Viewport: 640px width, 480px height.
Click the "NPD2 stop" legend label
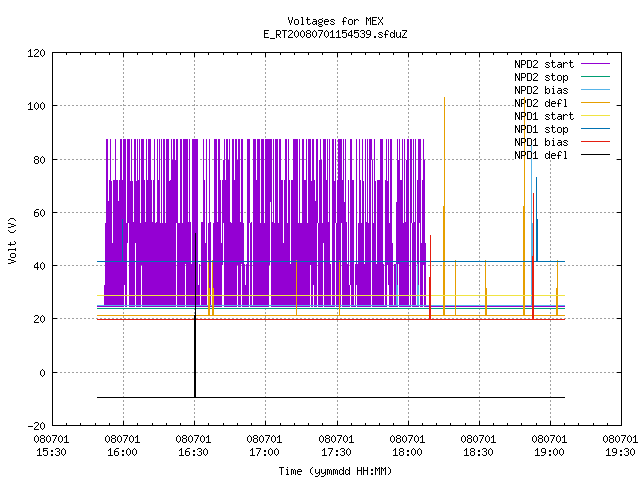[x=541, y=77]
